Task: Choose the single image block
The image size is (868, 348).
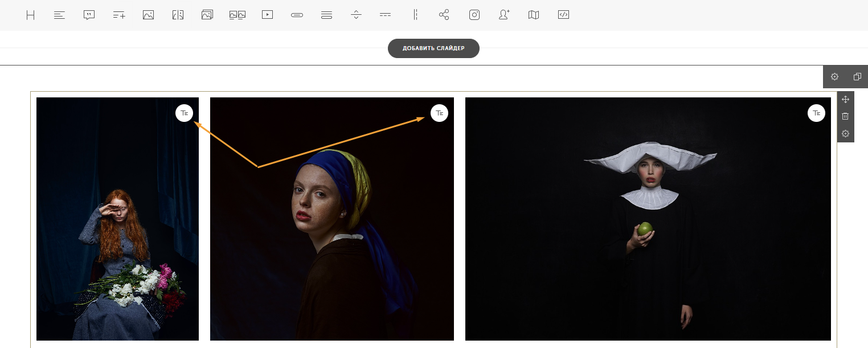Action: click(x=148, y=15)
